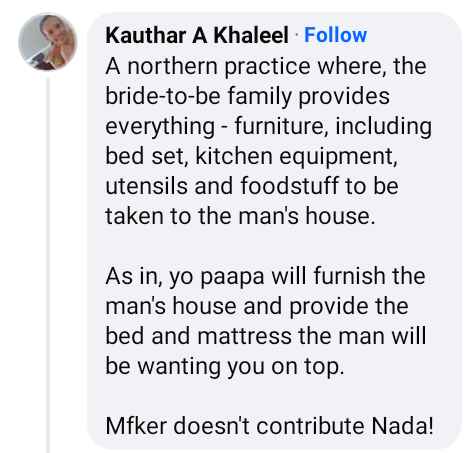This screenshot has width=471, height=453.
Task: Click the word 'bride-to-be' in the comment
Action: (163, 96)
